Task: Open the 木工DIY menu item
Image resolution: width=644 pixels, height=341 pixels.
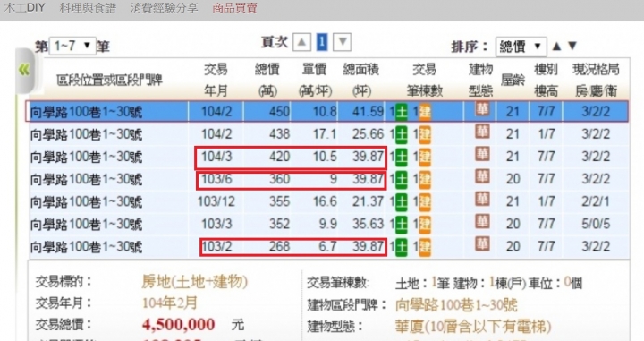Action: coord(24,8)
